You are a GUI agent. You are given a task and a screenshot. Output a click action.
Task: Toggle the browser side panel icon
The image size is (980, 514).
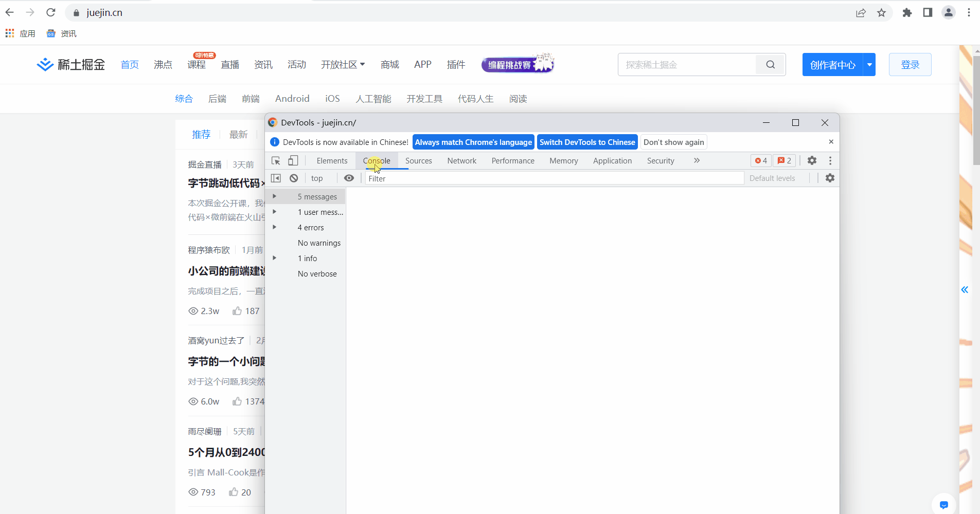tap(928, 13)
